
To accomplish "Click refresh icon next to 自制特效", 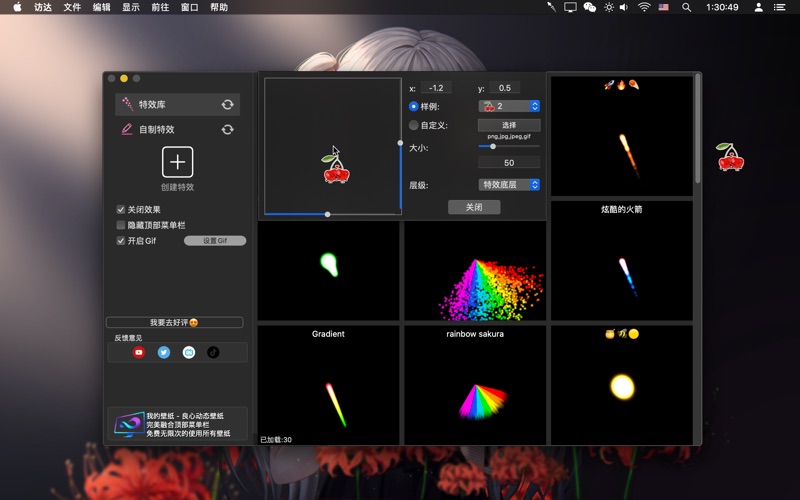I will tap(228, 129).
